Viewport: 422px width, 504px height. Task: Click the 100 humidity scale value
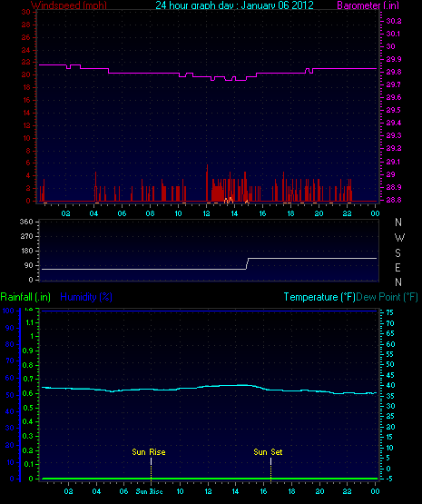[8, 311]
